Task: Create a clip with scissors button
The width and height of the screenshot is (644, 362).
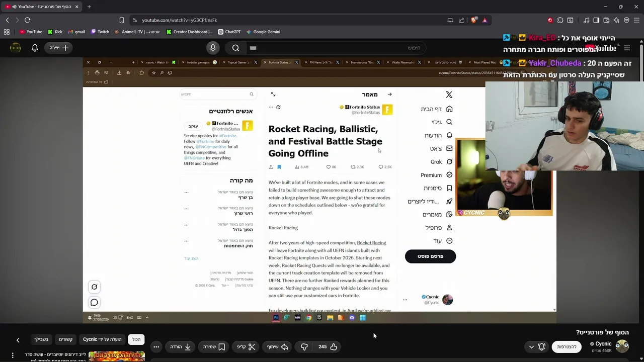Action: coord(246,347)
